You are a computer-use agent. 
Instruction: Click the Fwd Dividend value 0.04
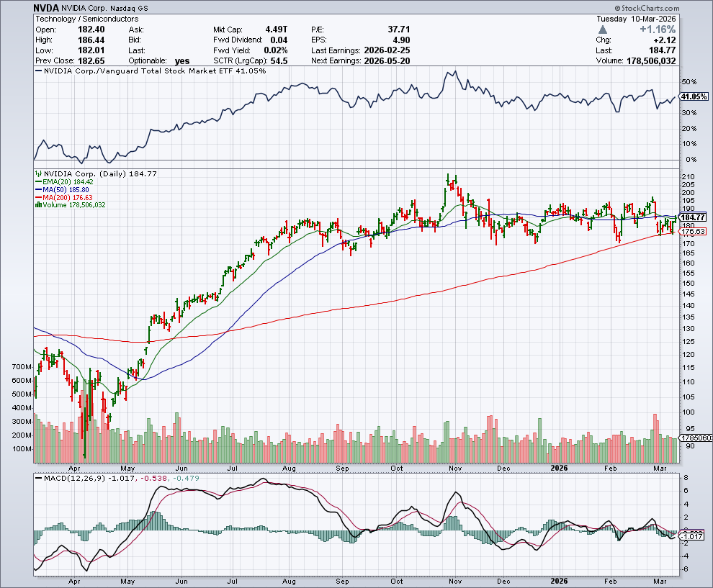279,40
